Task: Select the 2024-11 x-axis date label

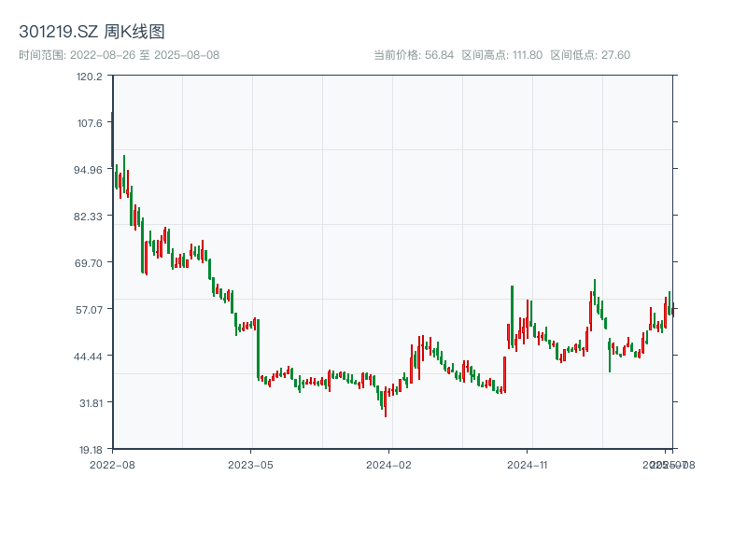Action: coord(529,464)
